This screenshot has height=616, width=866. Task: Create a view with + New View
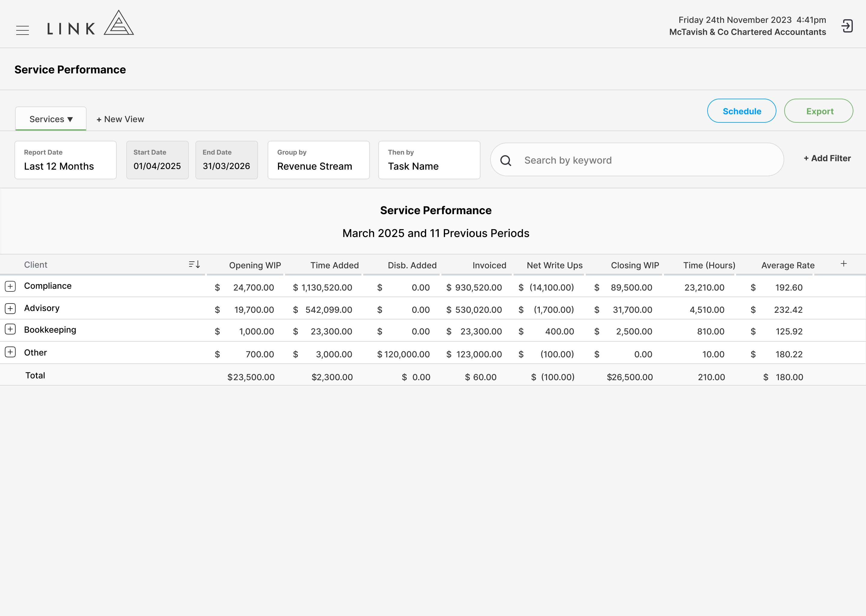120,119
